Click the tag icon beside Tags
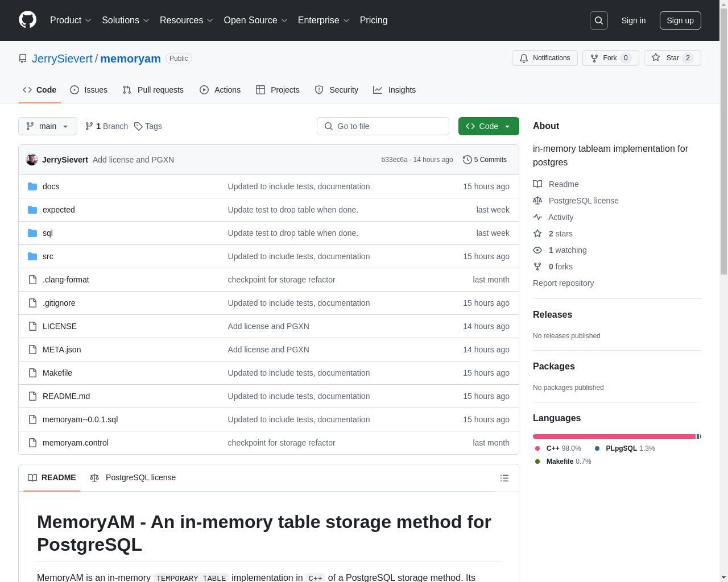 [x=138, y=126]
